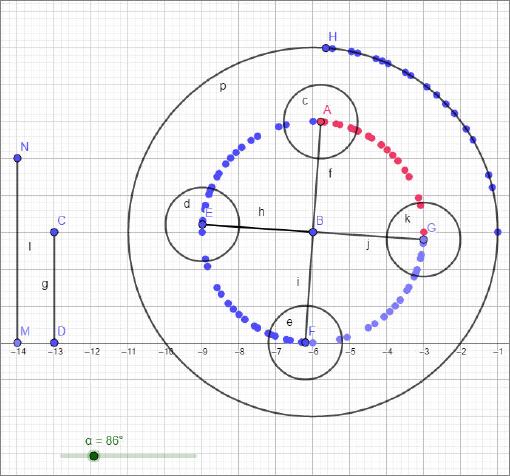Viewport: 510px width, 476px height.
Task: Click the label j of segment BG
Action: tap(368, 245)
